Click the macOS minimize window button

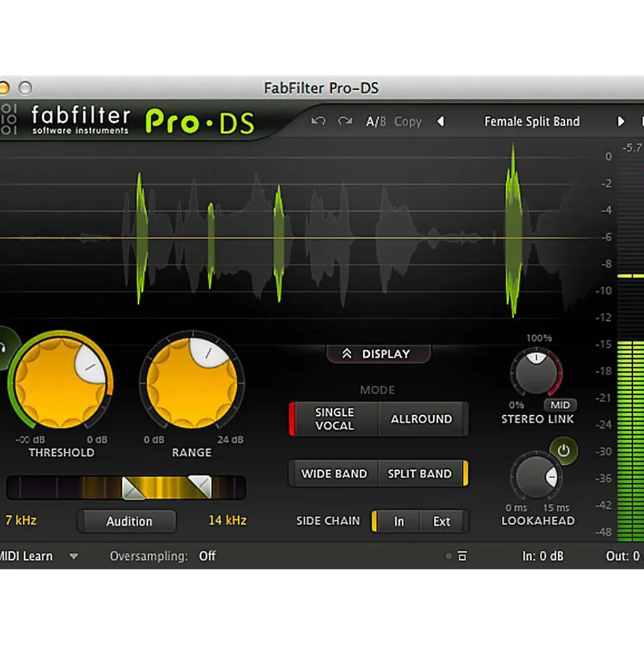pyautogui.click(x=4, y=88)
